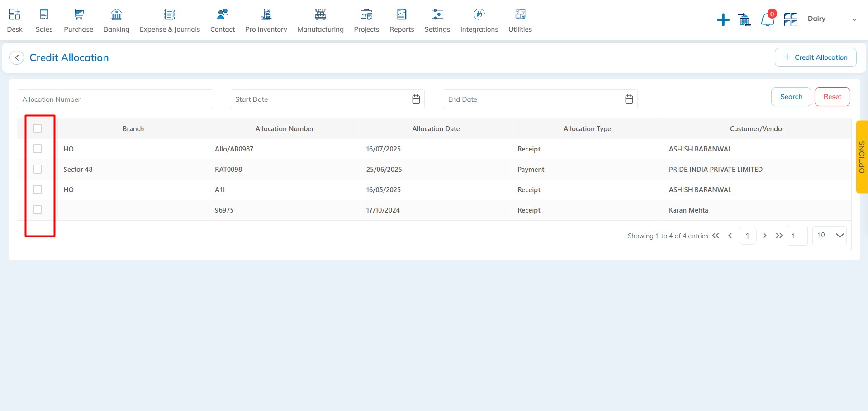Click the dashboard grid icon in header
This screenshot has height=411, width=868.
pyautogui.click(x=791, y=19)
